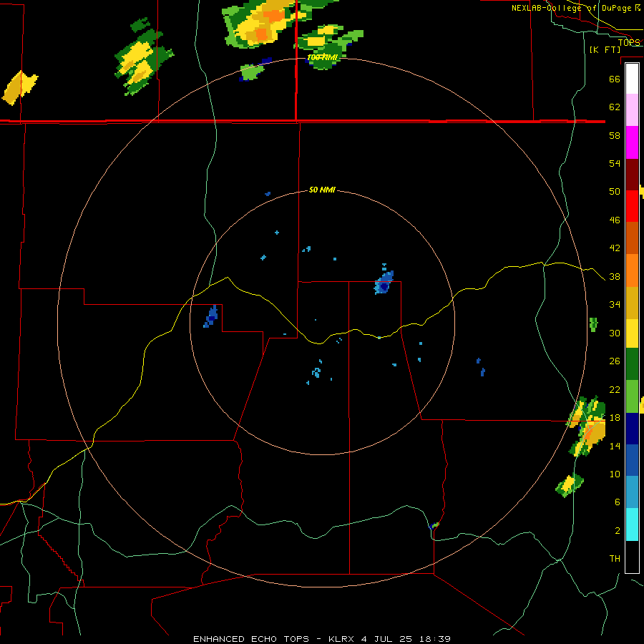Select the dark green legend swatch
644x644 pixels.
(x=632, y=364)
